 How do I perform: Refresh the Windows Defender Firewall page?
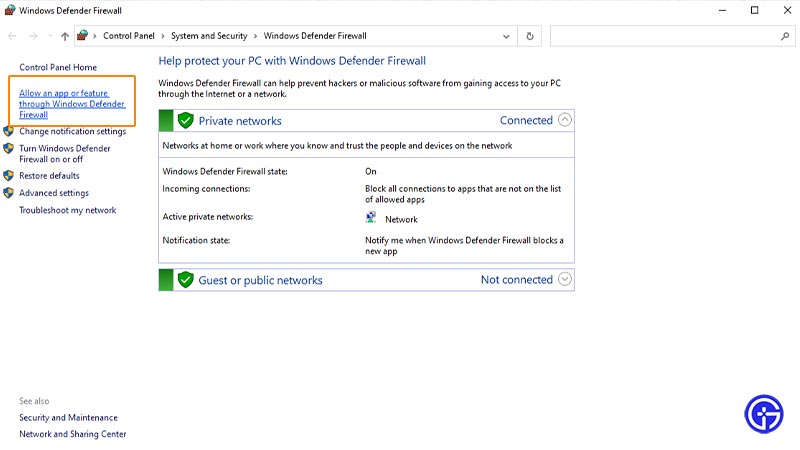pyautogui.click(x=530, y=36)
